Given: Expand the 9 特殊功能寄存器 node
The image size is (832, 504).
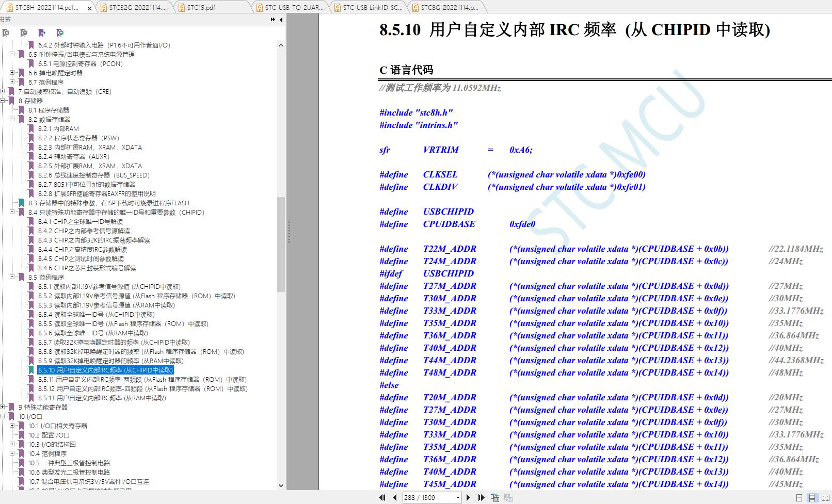Looking at the screenshot, I should [x=3, y=407].
